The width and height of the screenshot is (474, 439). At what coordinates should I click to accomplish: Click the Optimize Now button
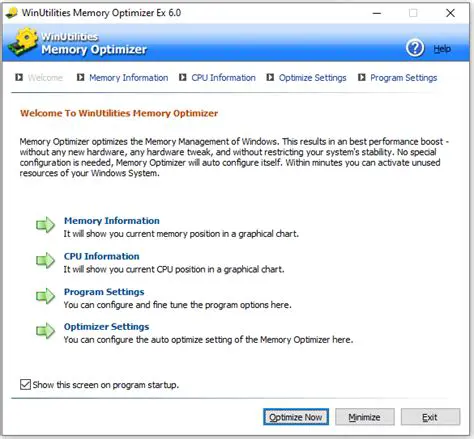pyautogui.click(x=296, y=417)
